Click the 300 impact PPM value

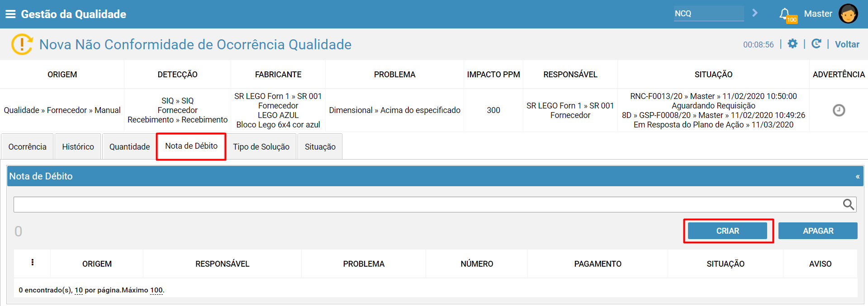click(493, 110)
